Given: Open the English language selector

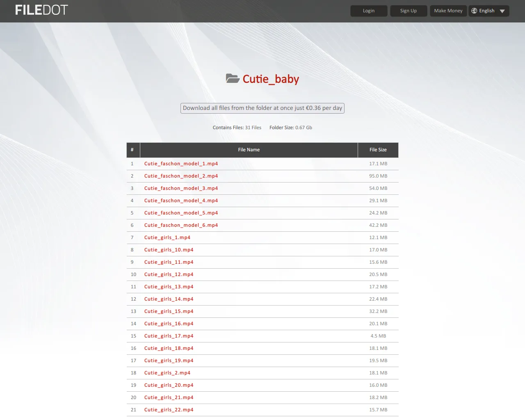Looking at the screenshot, I should pos(486,11).
